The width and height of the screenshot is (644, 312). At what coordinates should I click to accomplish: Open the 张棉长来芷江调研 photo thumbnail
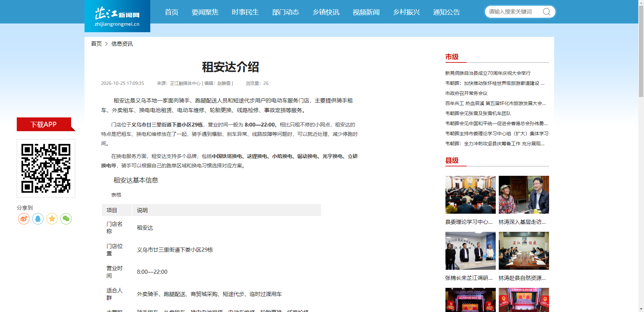click(471, 251)
